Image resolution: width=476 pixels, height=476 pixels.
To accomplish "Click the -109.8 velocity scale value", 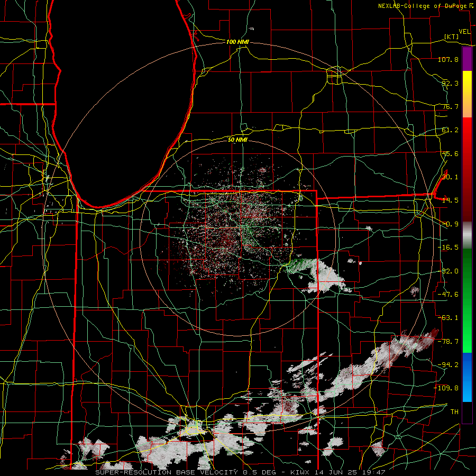I will point(446,388).
